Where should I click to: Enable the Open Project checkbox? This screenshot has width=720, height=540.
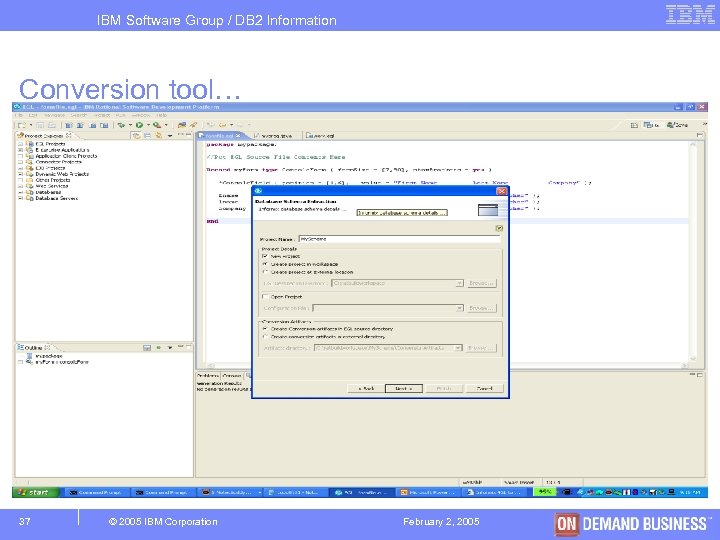pyautogui.click(x=265, y=297)
